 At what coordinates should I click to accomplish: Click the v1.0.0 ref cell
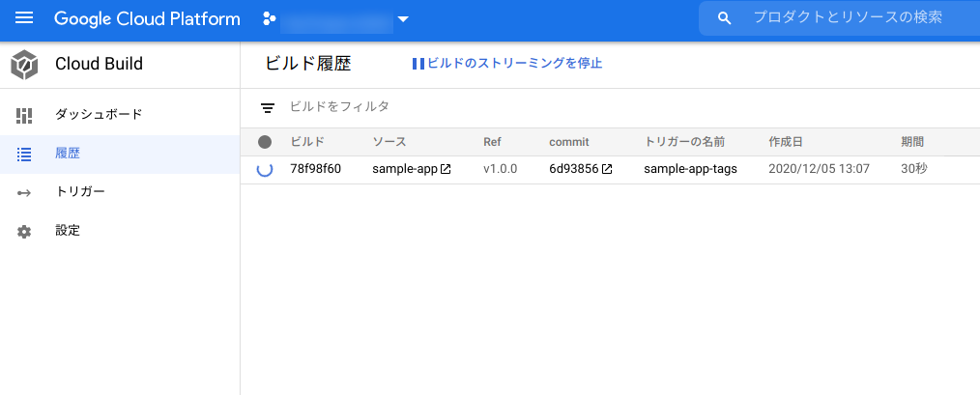(x=500, y=169)
